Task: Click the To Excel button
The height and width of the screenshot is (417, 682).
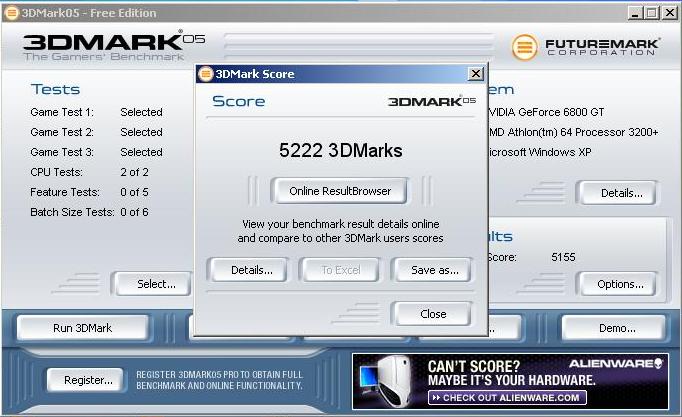Action: [340, 270]
